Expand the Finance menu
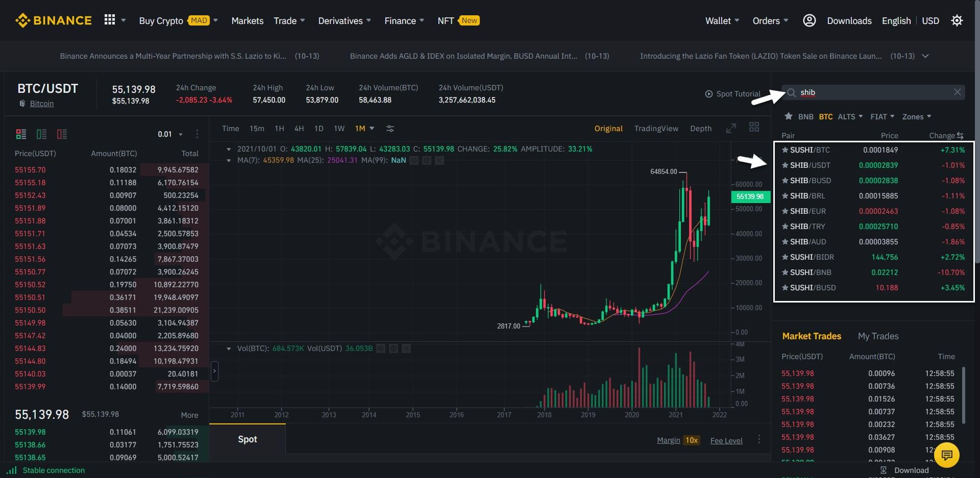Viewport: 980px width, 478px height. (422, 20)
